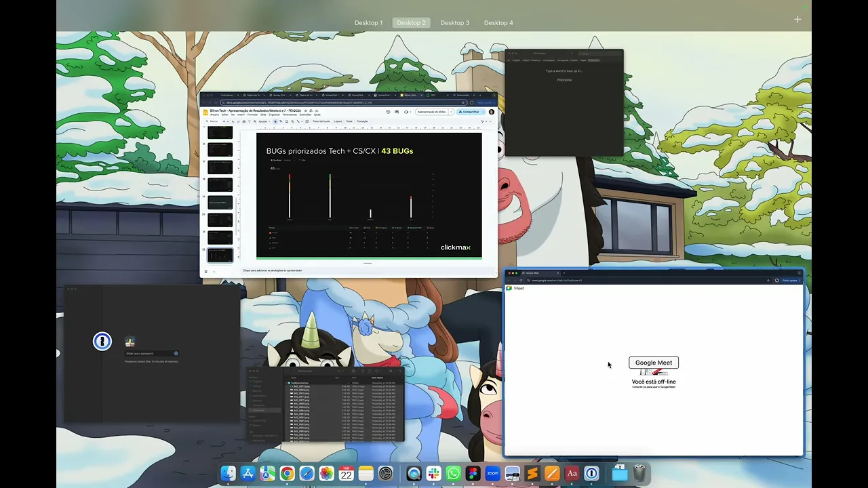Switch to Desktop 1
Image resolution: width=868 pixels, height=488 pixels.
click(368, 23)
